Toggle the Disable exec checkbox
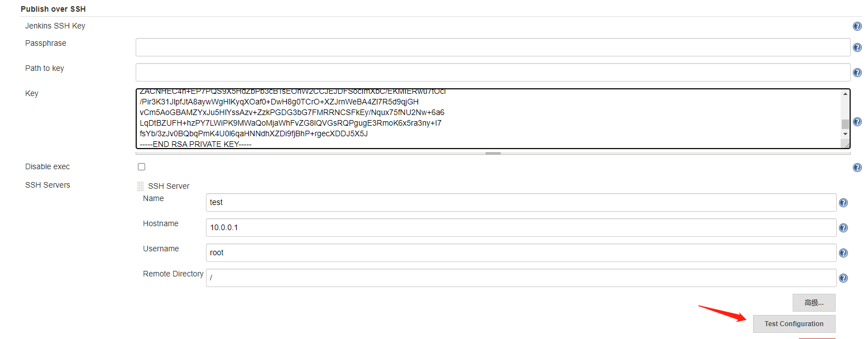Image resolution: width=868 pixels, height=339 pixels. tap(141, 166)
